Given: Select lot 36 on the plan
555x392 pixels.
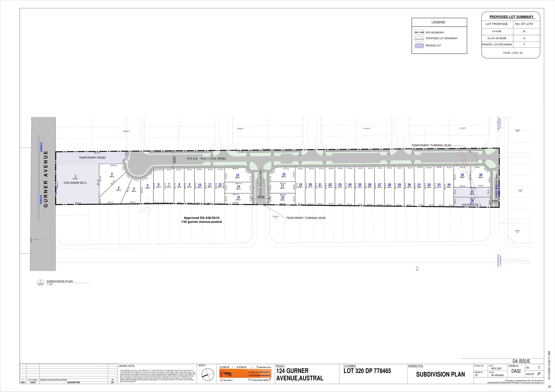Looking at the screenshot, I should coord(481,175).
